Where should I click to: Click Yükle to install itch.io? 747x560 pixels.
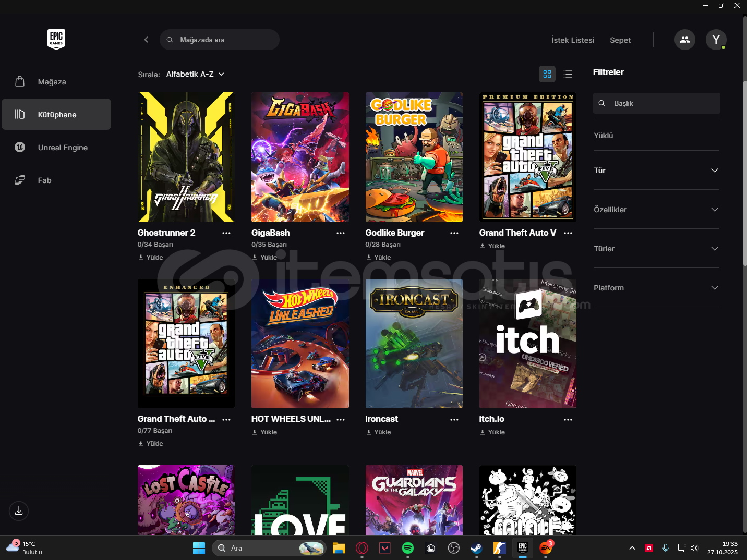(x=492, y=432)
